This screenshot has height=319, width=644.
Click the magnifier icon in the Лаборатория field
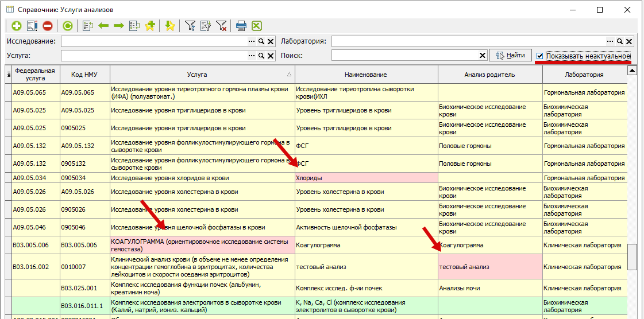tap(620, 41)
